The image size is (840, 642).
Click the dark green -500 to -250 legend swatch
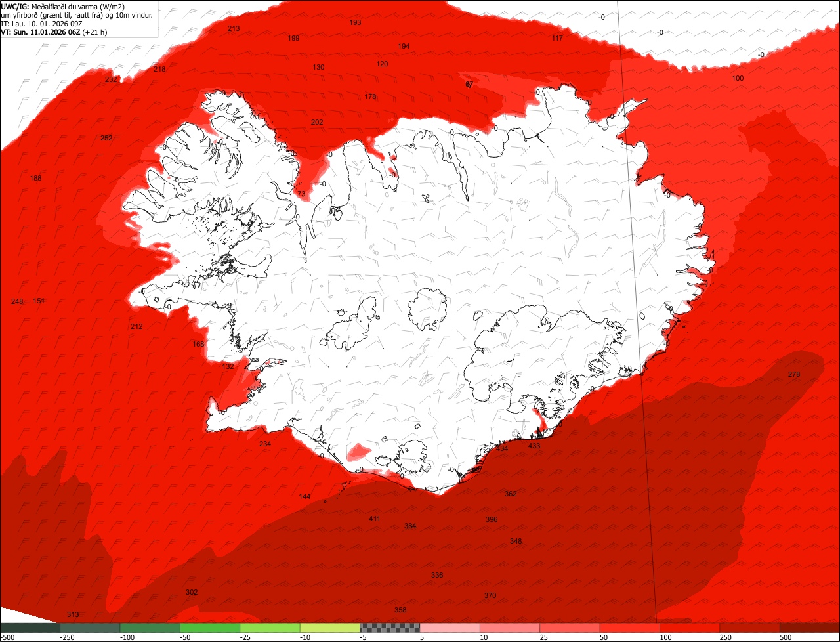pos(30,628)
